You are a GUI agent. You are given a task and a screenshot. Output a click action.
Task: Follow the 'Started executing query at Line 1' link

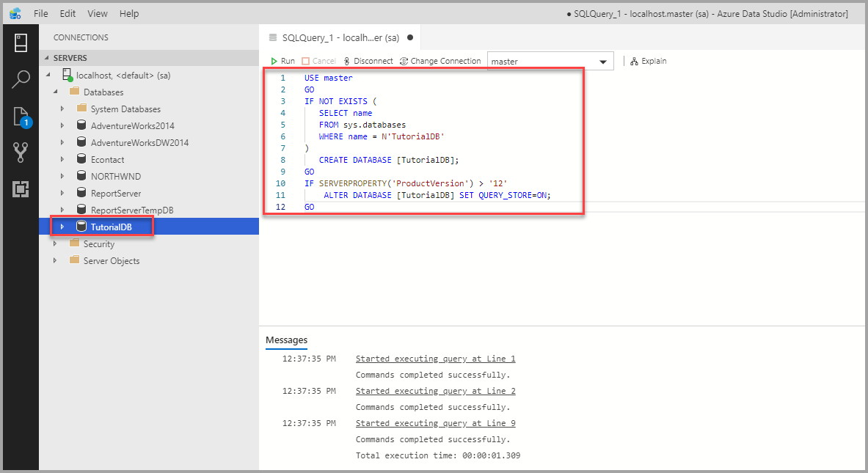coord(435,359)
